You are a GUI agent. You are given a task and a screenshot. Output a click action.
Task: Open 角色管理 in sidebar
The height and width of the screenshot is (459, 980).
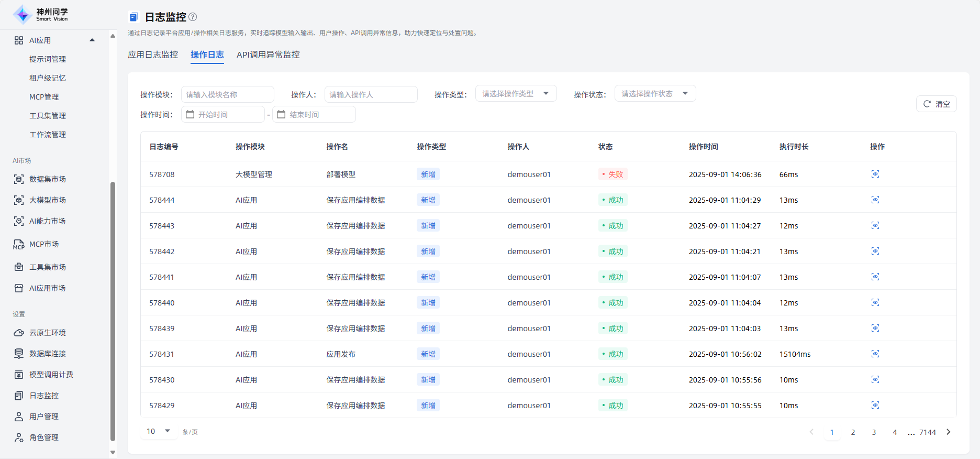pyautogui.click(x=44, y=438)
